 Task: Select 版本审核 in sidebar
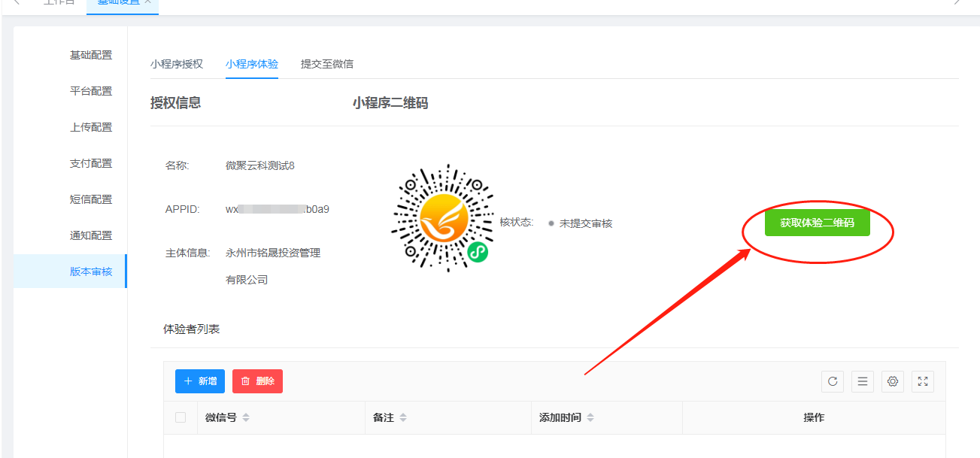point(70,271)
